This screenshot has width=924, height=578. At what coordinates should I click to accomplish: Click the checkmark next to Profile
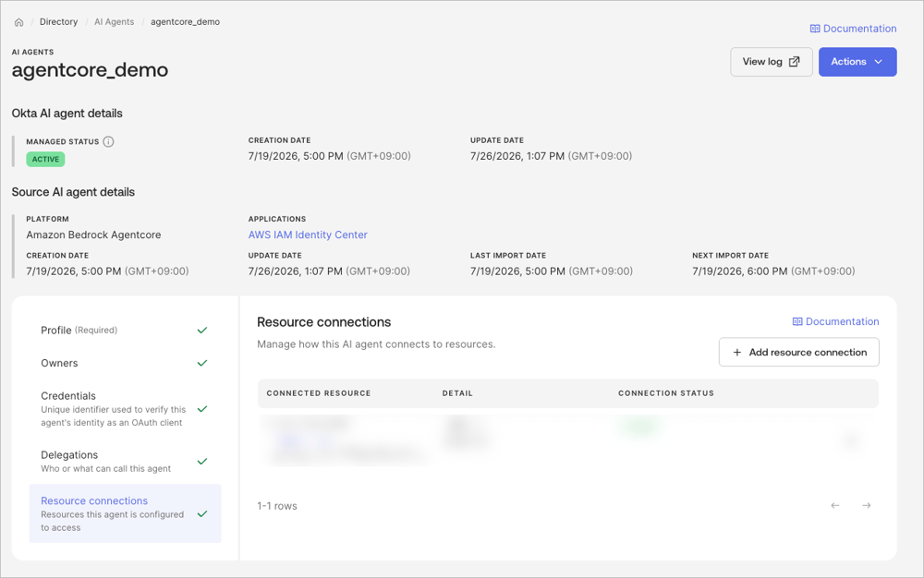pyautogui.click(x=202, y=331)
